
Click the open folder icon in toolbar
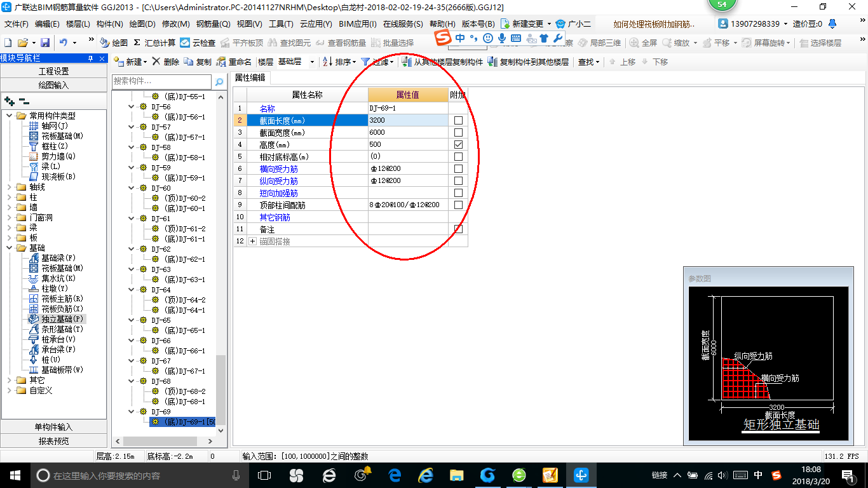point(22,43)
